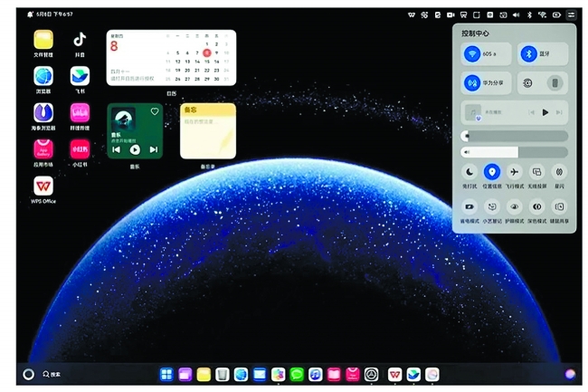Toggle 小艺慧记 in control center
Screen dimensions: 588x392
pyautogui.click(x=491, y=206)
